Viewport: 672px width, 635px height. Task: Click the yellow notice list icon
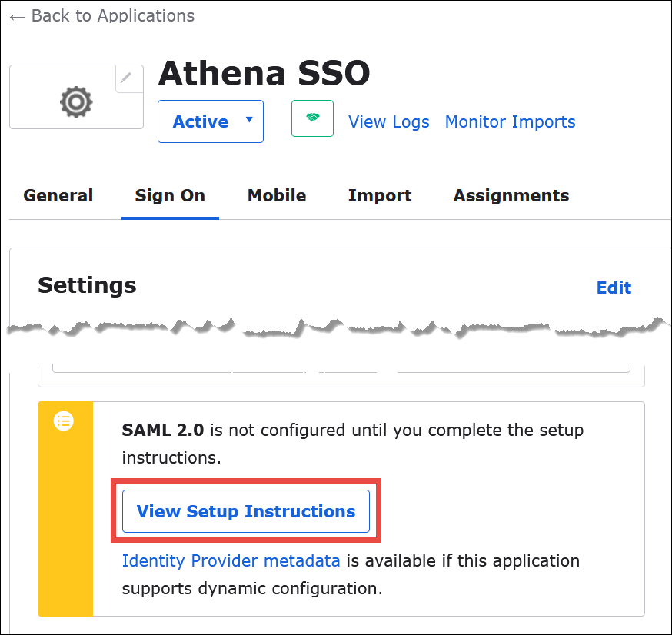(63, 421)
